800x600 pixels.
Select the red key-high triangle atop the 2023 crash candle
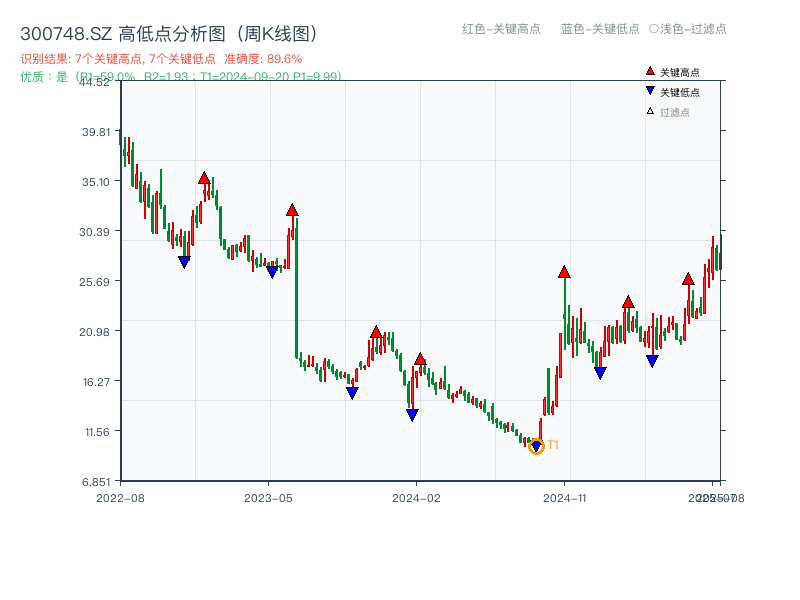(x=292, y=210)
